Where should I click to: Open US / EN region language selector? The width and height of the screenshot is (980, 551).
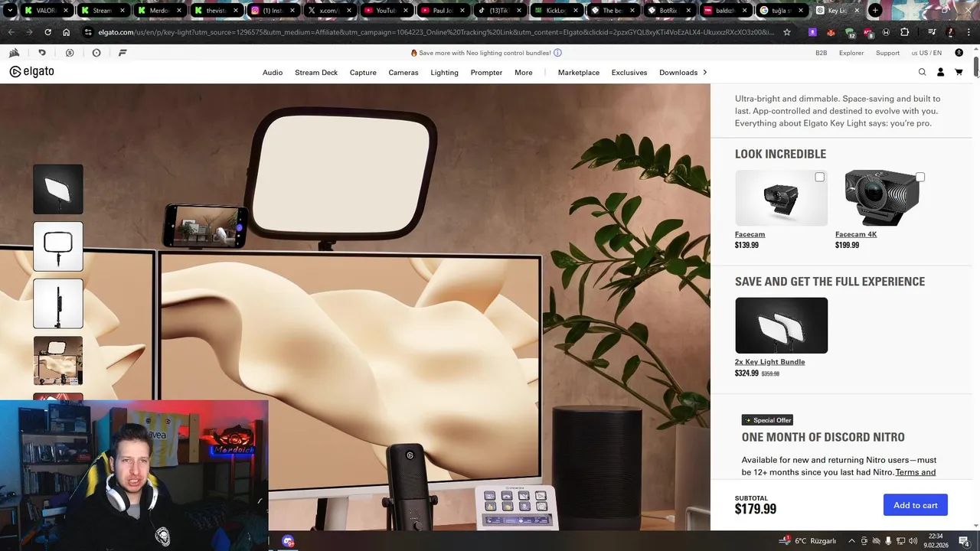[x=926, y=53]
